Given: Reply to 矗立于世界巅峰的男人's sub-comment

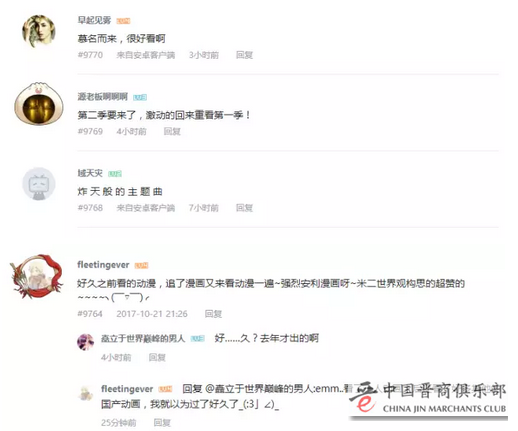Looking at the screenshot, I should pyautogui.click(x=157, y=357).
